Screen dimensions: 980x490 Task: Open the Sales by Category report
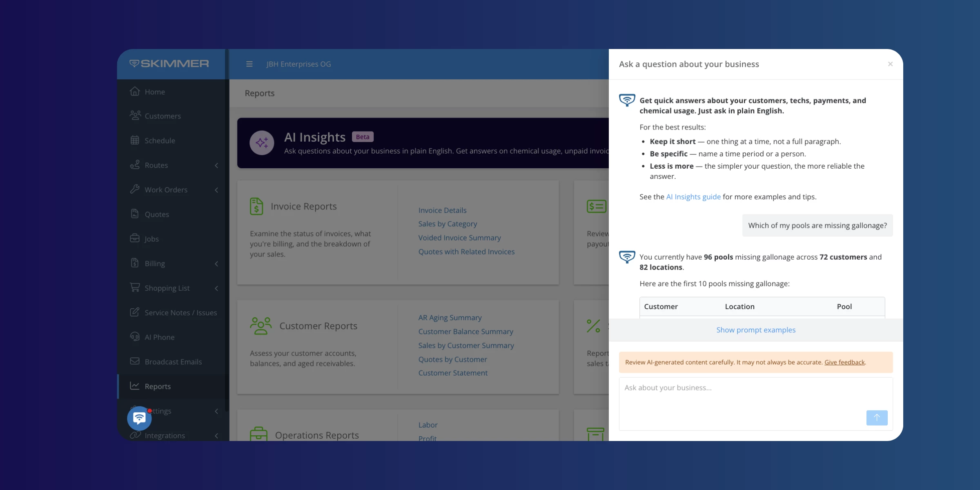pyautogui.click(x=448, y=224)
